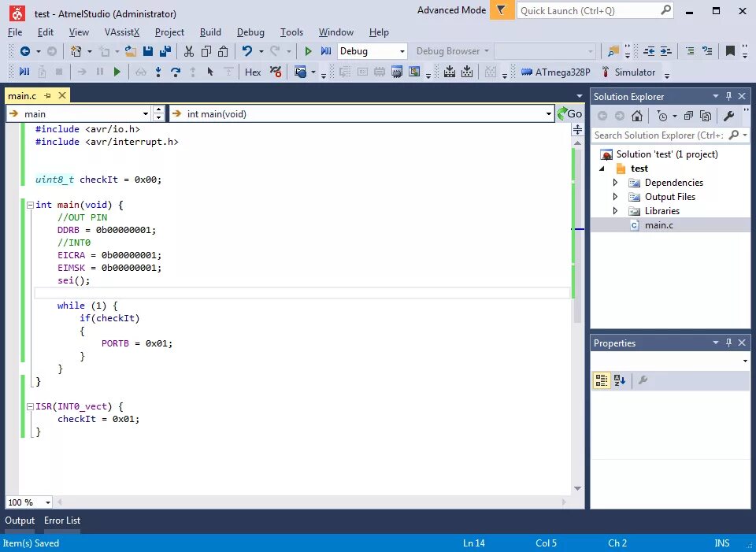Screen dimensions: 756x552
Task: Click the Navigate Backward arrow icon
Action: (x=25, y=51)
